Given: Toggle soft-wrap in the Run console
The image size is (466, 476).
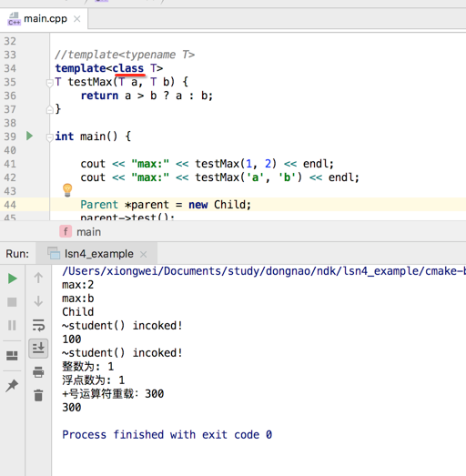Looking at the screenshot, I should [x=38, y=325].
